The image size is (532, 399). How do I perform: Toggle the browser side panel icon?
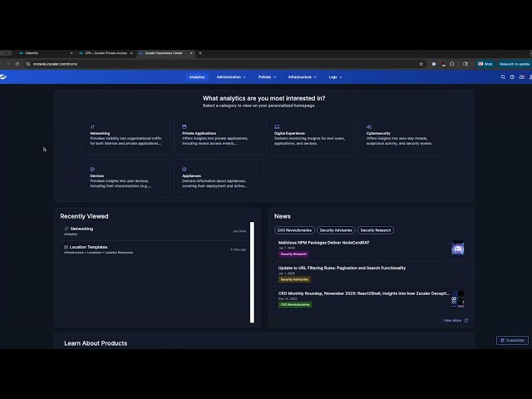tap(465, 64)
